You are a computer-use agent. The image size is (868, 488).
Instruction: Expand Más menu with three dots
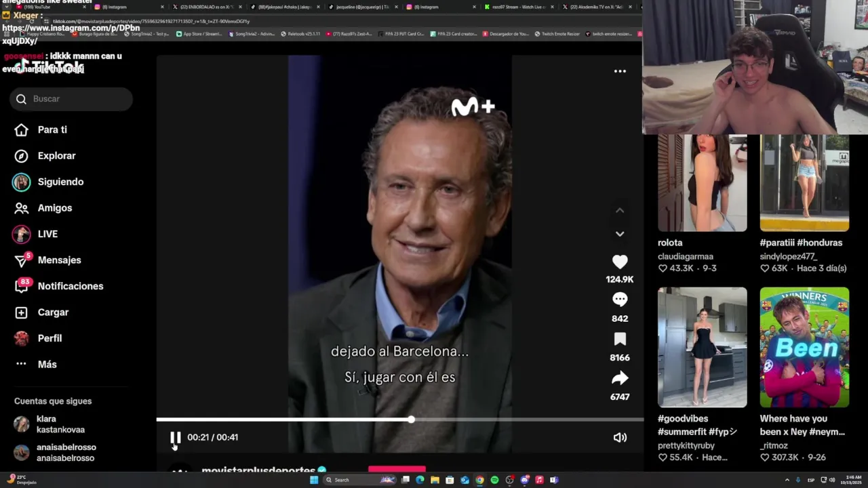35,365
